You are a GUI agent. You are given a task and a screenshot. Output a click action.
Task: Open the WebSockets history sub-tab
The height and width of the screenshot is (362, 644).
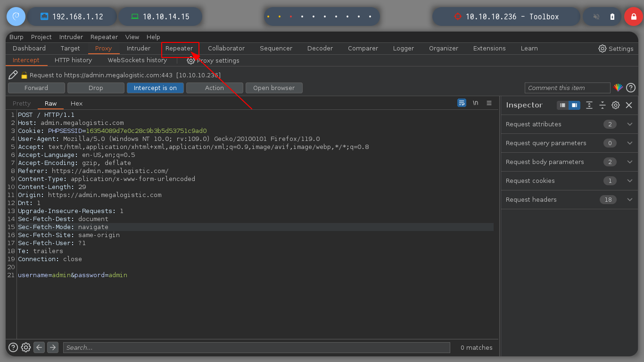point(137,60)
